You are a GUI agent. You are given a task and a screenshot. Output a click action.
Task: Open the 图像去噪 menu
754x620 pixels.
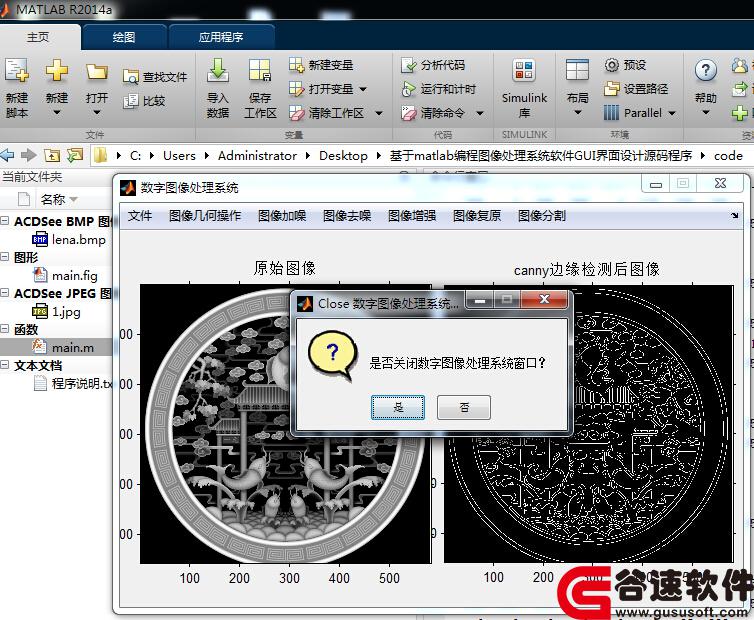point(347,215)
